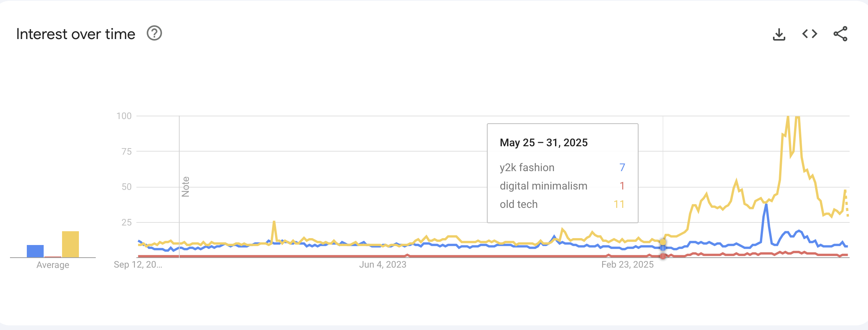Click the May 25 – 31, 2025 tooltip date
This screenshot has height=330, width=868.
(544, 142)
